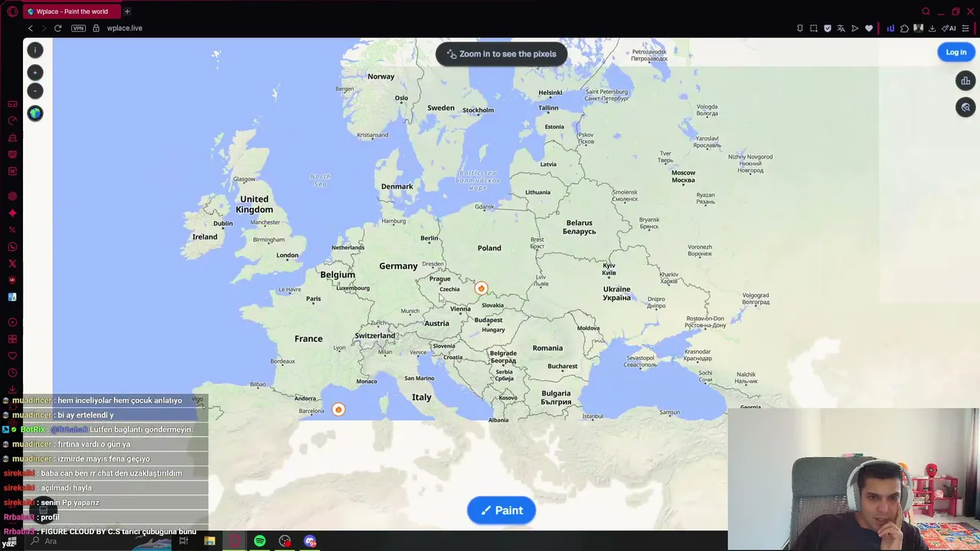Click the Log in button
Image resolution: width=980 pixels, height=551 pixels.
pos(955,52)
